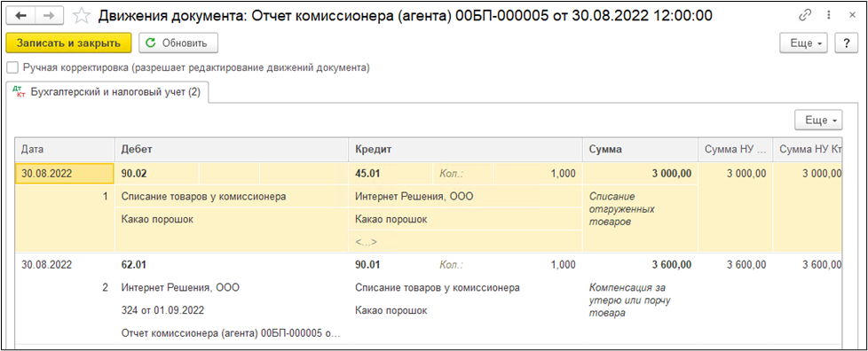Select amount 3 600,00 in Сумма column
Screen dimensions: 868x351
[x=672, y=265]
